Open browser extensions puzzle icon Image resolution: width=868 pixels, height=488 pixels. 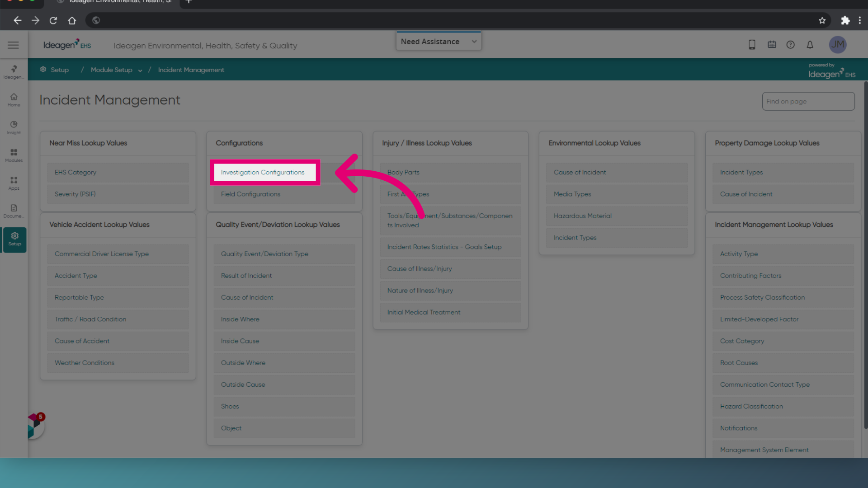coord(845,20)
